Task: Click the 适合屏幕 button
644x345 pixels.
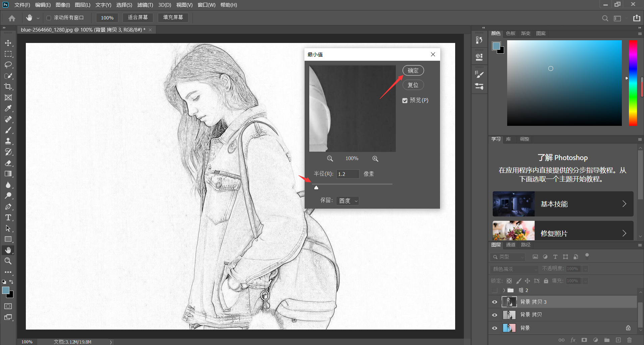Action: [138, 17]
